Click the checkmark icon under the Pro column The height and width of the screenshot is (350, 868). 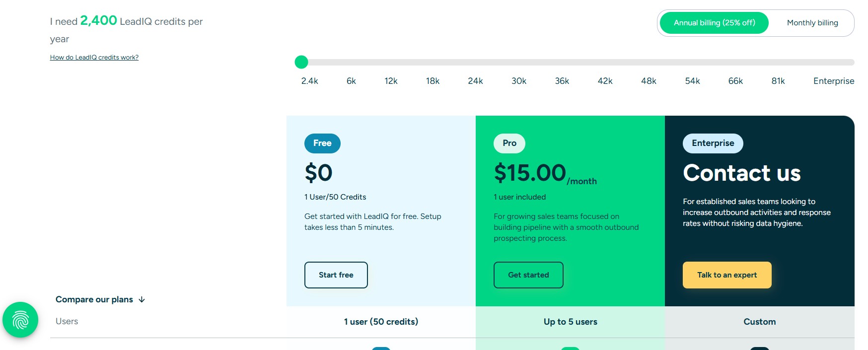(x=570, y=348)
